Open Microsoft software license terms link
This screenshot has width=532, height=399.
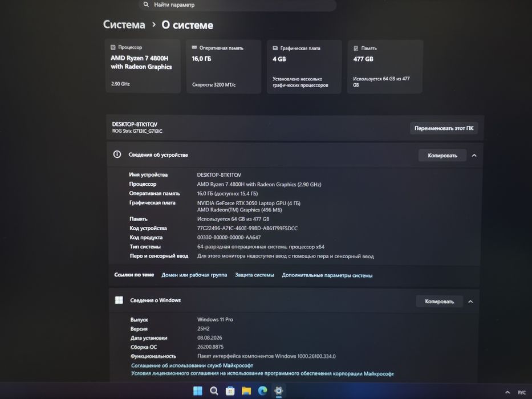tap(262, 373)
